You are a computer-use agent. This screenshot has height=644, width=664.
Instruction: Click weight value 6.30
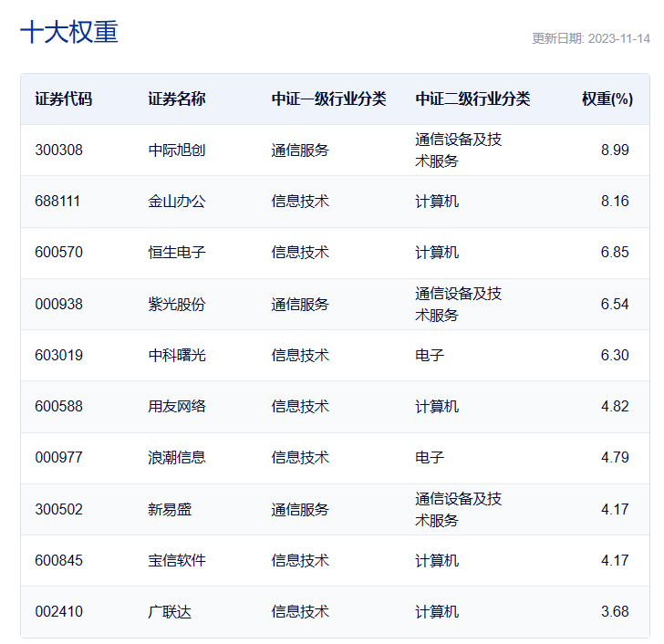(615, 355)
